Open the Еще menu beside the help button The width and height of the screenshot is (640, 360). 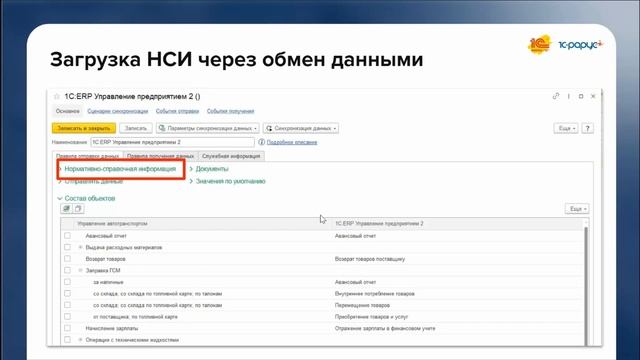pyautogui.click(x=566, y=128)
